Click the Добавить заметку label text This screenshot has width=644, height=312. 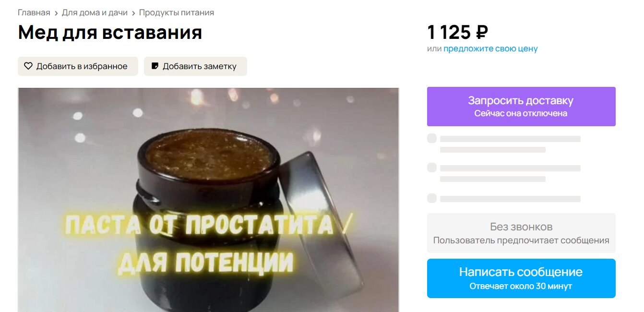click(x=200, y=66)
